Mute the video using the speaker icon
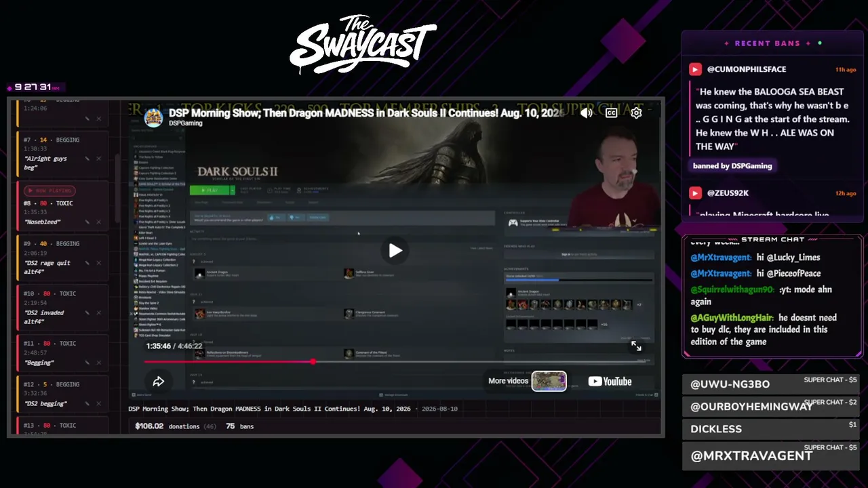This screenshot has width=868, height=488. click(x=586, y=113)
